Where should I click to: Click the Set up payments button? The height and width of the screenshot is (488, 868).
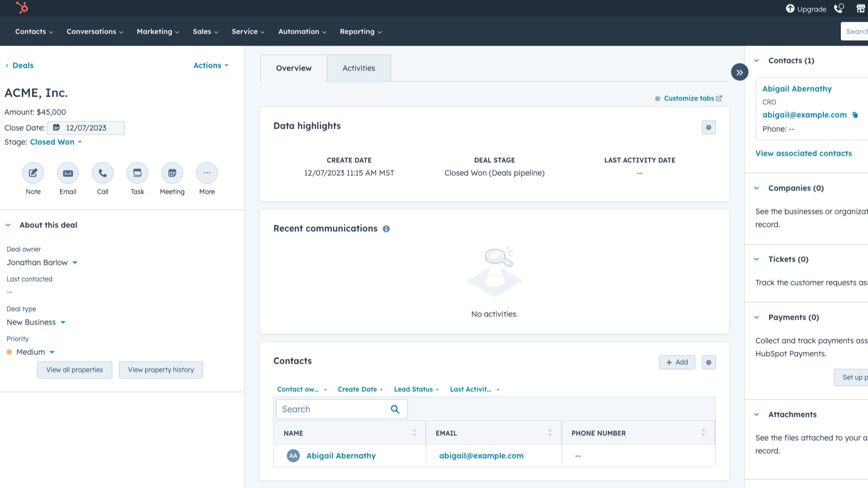(x=851, y=378)
